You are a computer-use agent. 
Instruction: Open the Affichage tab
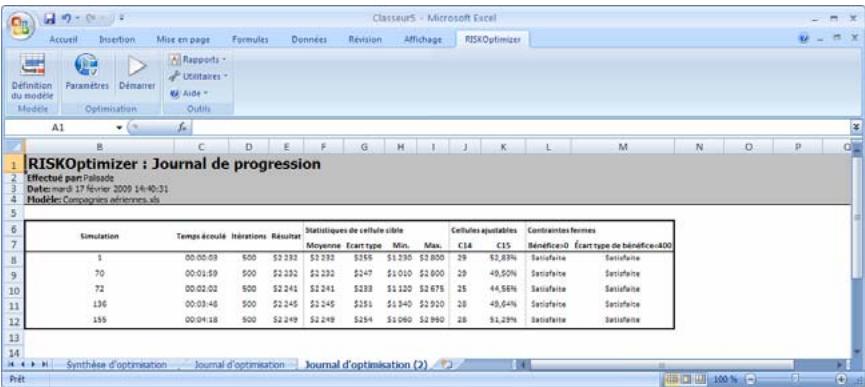pos(423,40)
